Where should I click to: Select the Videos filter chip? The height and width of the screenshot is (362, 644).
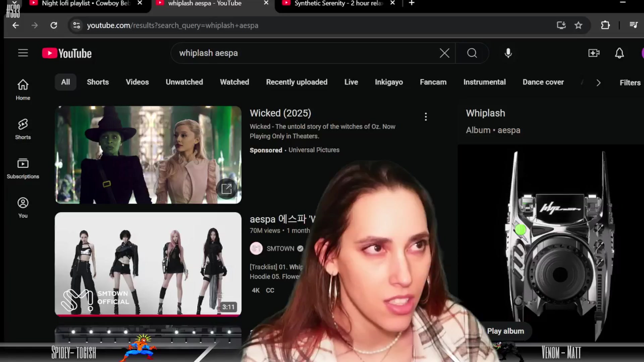[x=137, y=82]
